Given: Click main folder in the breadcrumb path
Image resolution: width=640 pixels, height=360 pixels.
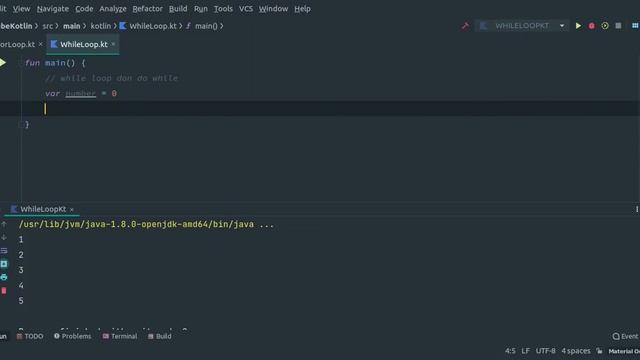Looking at the screenshot, I should [x=71, y=26].
